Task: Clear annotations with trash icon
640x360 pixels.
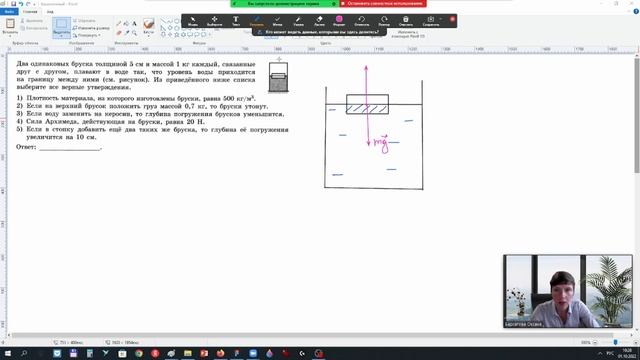Action: (x=406, y=21)
